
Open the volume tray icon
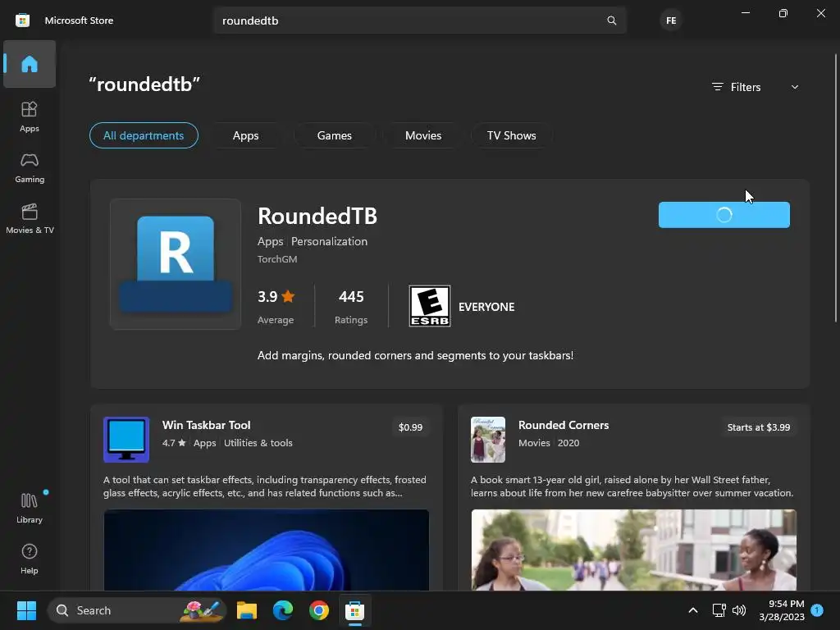tap(739, 610)
